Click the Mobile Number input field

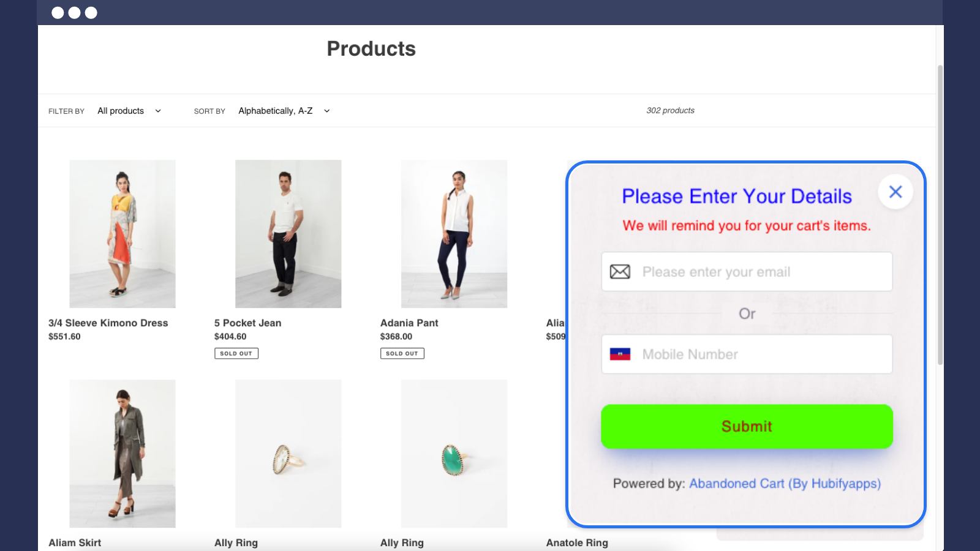pos(753,354)
